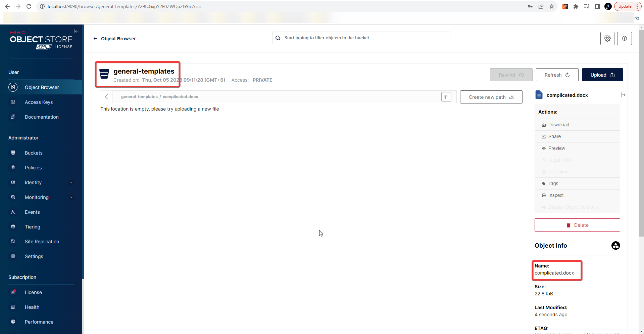This screenshot has height=334, width=644.
Task: Open the Events lambda icon
Action: click(13, 212)
